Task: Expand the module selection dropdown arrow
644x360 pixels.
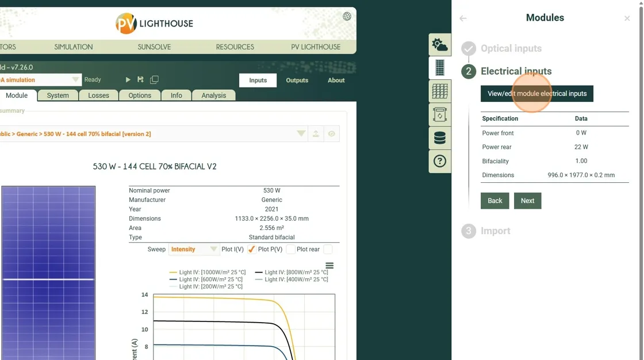Action: tap(301, 134)
